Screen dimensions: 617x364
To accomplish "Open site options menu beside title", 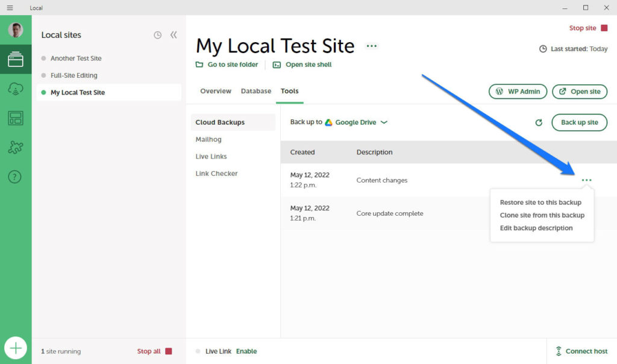I will [x=371, y=46].
